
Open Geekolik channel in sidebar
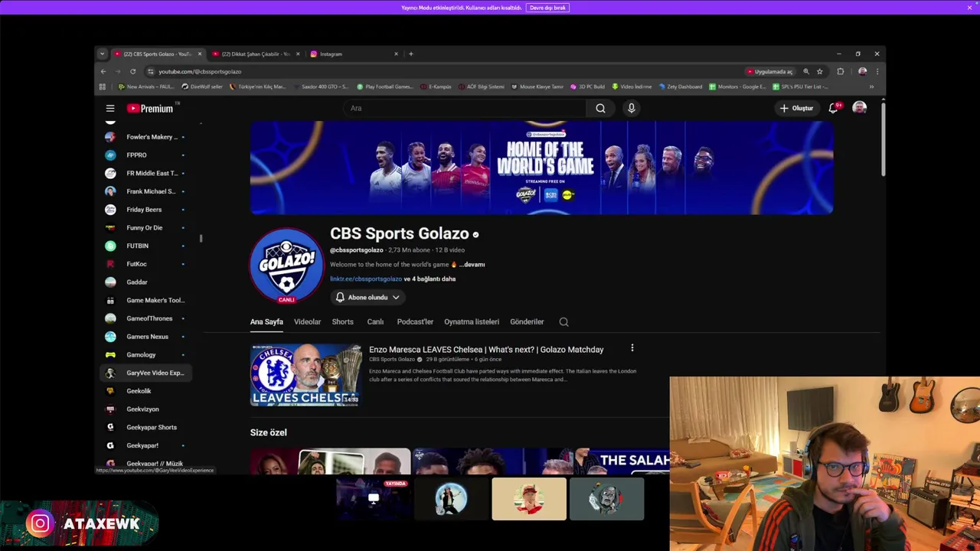point(145,391)
